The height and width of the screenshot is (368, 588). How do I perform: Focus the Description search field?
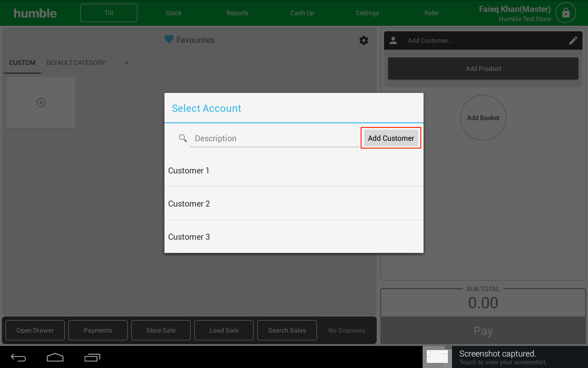click(x=274, y=138)
